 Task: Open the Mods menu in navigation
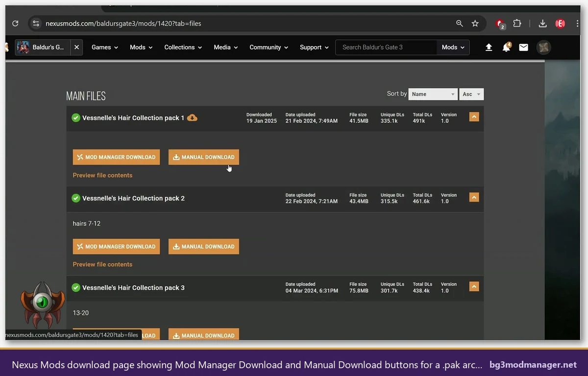(x=141, y=47)
